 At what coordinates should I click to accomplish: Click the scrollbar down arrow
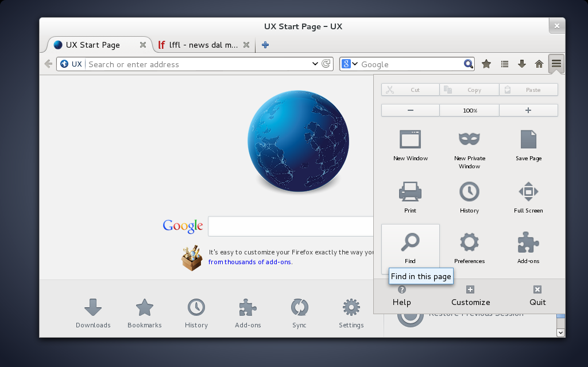point(560,333)
